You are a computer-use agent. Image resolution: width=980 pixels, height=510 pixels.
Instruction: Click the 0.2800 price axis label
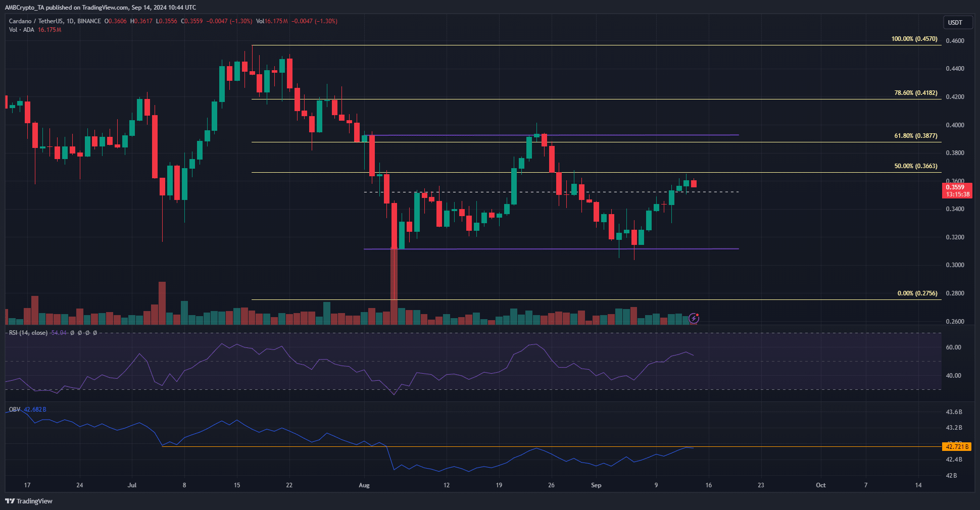955,293
